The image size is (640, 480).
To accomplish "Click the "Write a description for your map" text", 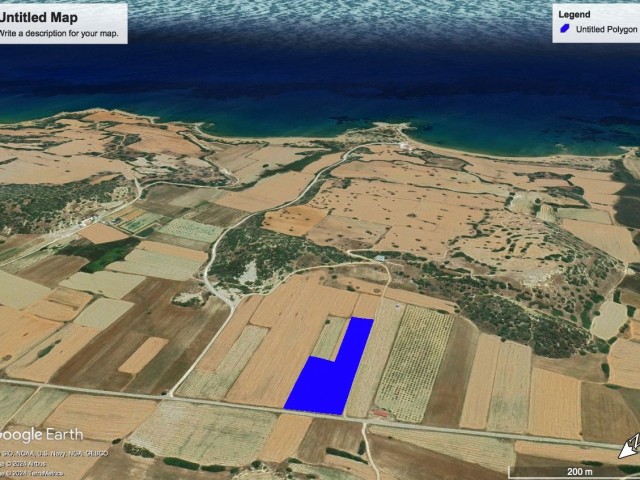I will pos(59,33).
